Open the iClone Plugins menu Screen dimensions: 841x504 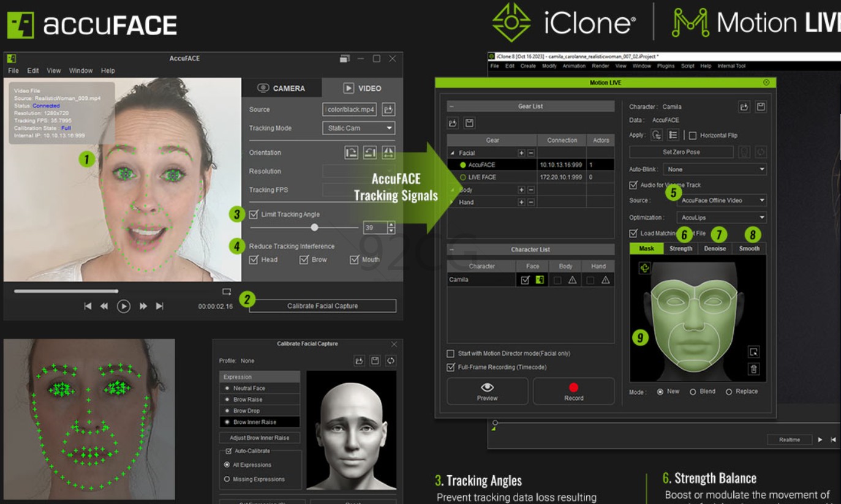[665, 66]
